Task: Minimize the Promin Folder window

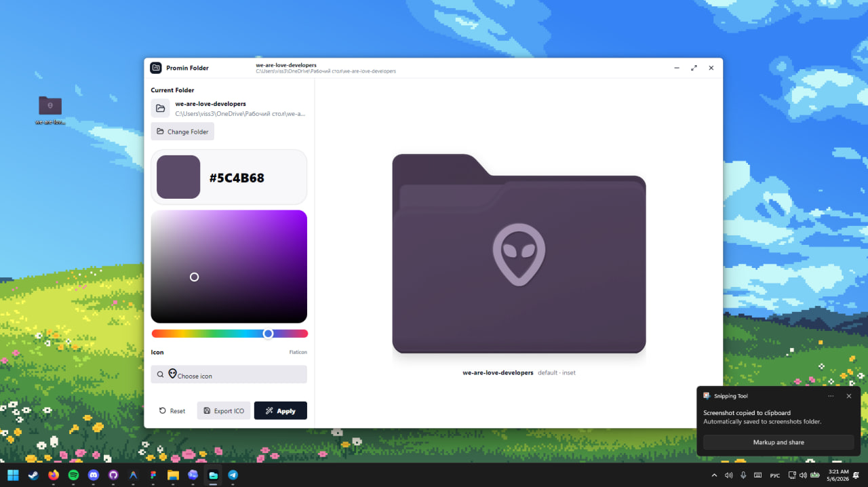Action: 677,68
